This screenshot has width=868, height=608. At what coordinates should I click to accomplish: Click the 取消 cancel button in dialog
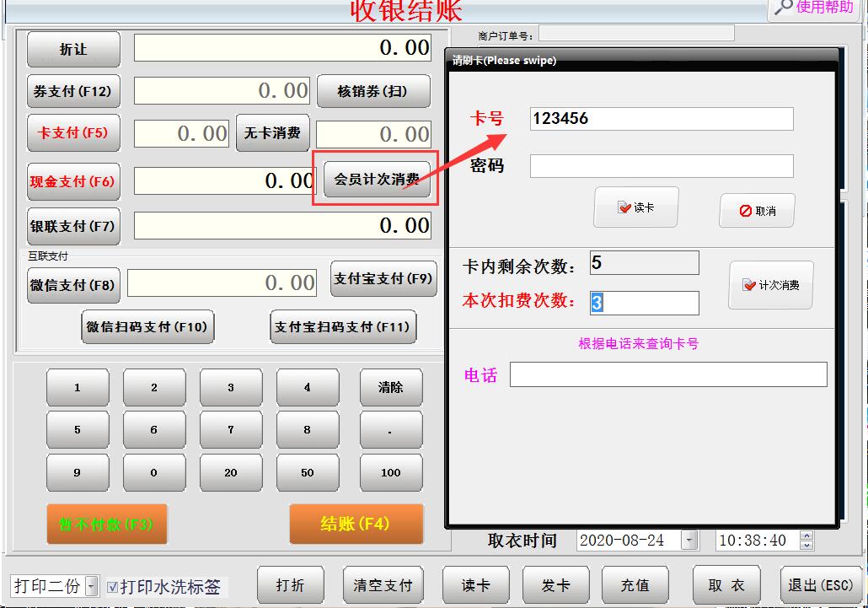tap(756, 211)
